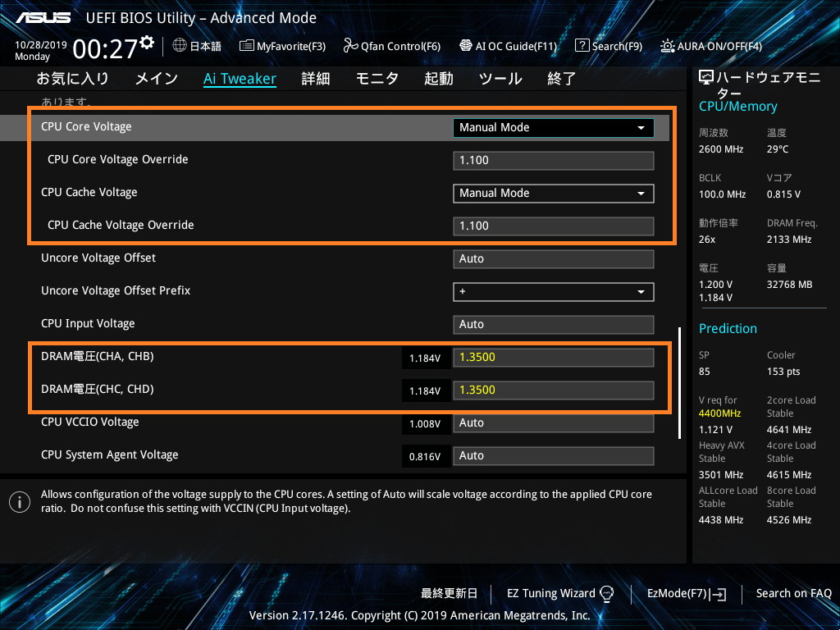
Task: Click the Search question mark icon
Action: (582, 45)
